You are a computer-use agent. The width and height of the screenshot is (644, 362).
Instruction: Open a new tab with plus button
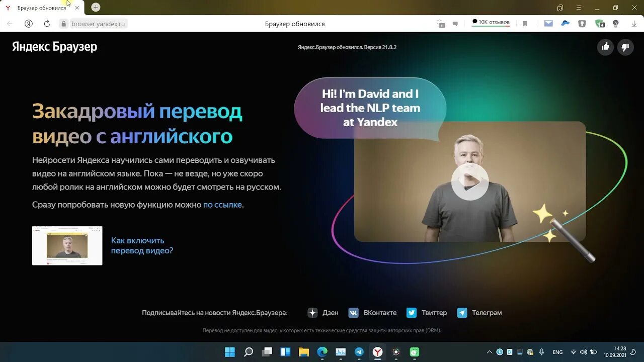(x=96, y=7)
